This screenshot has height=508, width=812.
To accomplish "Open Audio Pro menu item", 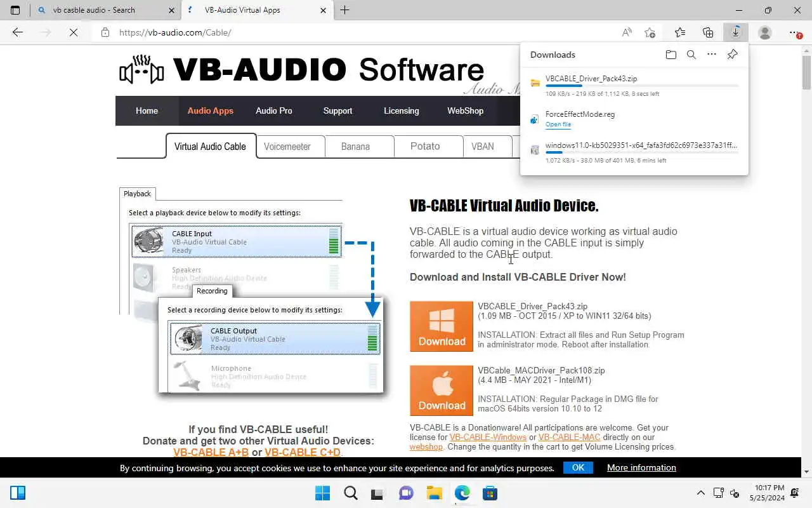I will click(274, 110).
